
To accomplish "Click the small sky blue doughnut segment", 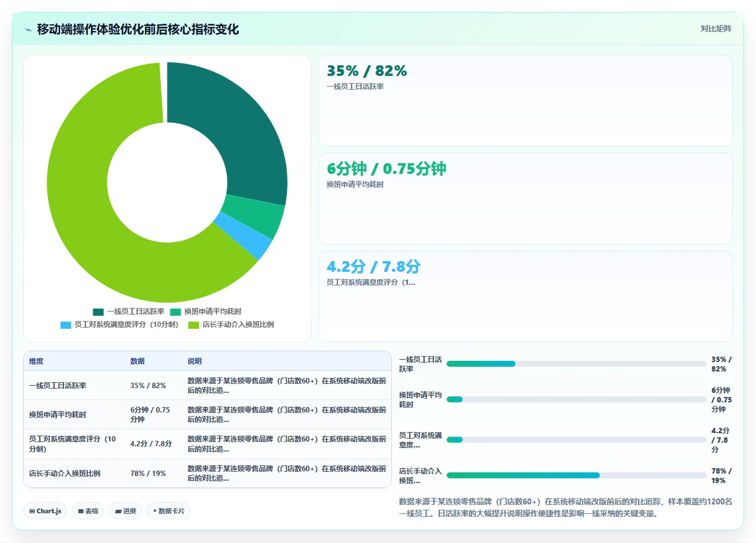I will click(x=242, y=235).
